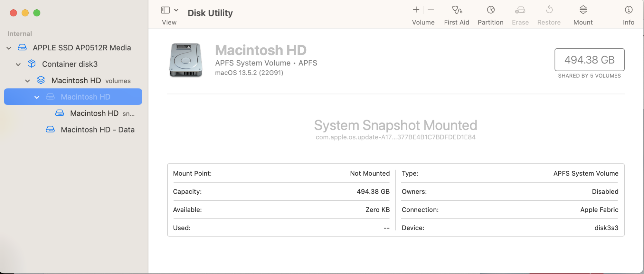Click SHARED BY 5 VOLUMES text
Screen dimensions: 644x274
(x=589, y=76)
